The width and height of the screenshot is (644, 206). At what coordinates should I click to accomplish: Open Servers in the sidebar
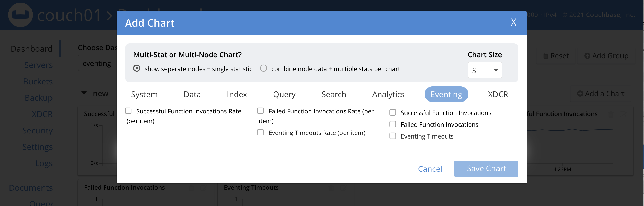click(x=38, y=65)
